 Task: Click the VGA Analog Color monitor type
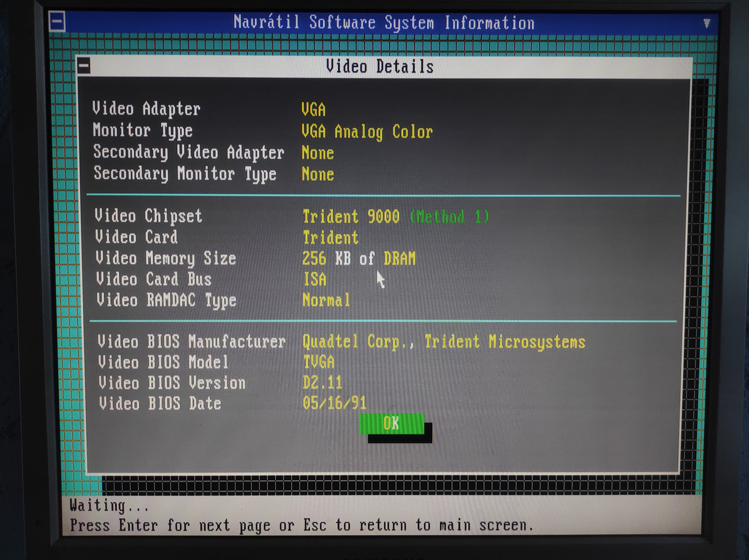(366, 132)
